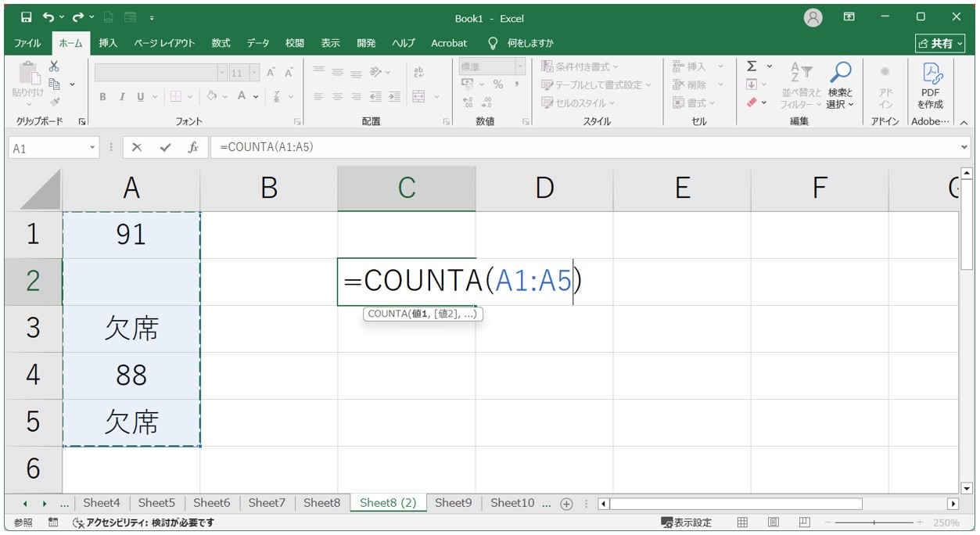Click the 共有 share button
The height and width of the screenshot is (535, 980).
click(940, 43)
